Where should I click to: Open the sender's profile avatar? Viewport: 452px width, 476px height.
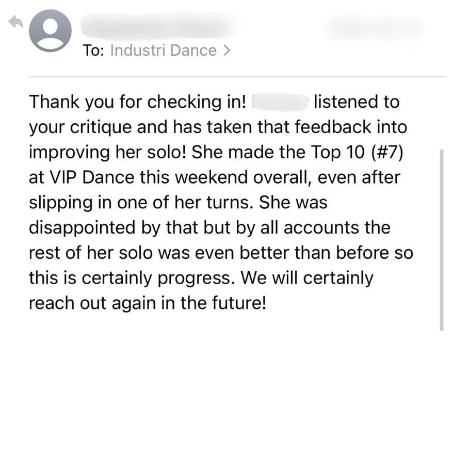51,30
